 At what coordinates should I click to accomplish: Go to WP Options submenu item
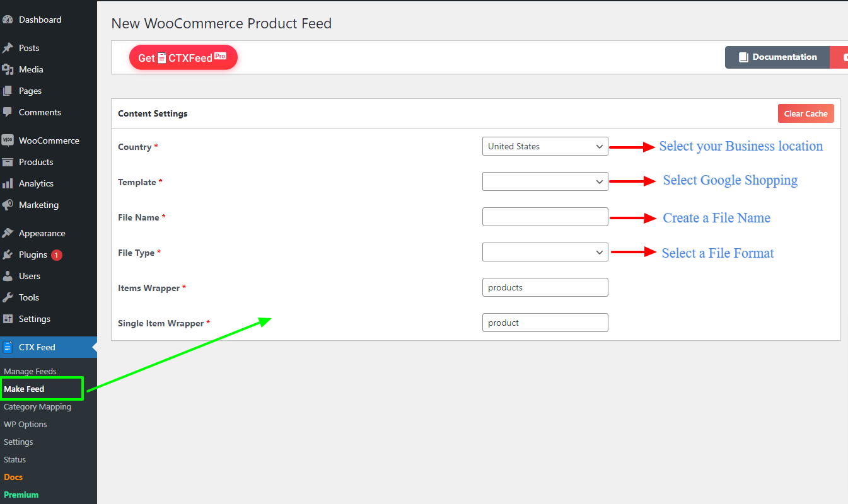[25, 424]
